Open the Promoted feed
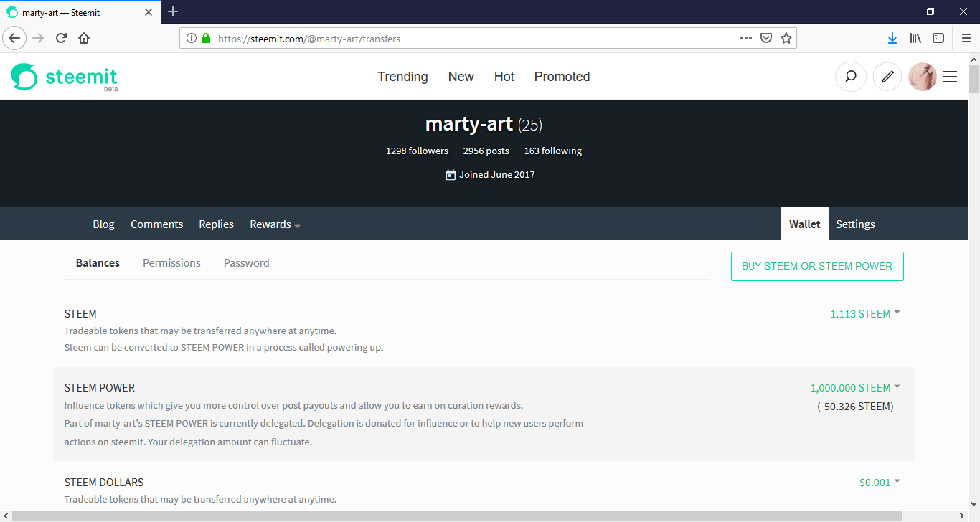980x522 pixels. point(562,77)
